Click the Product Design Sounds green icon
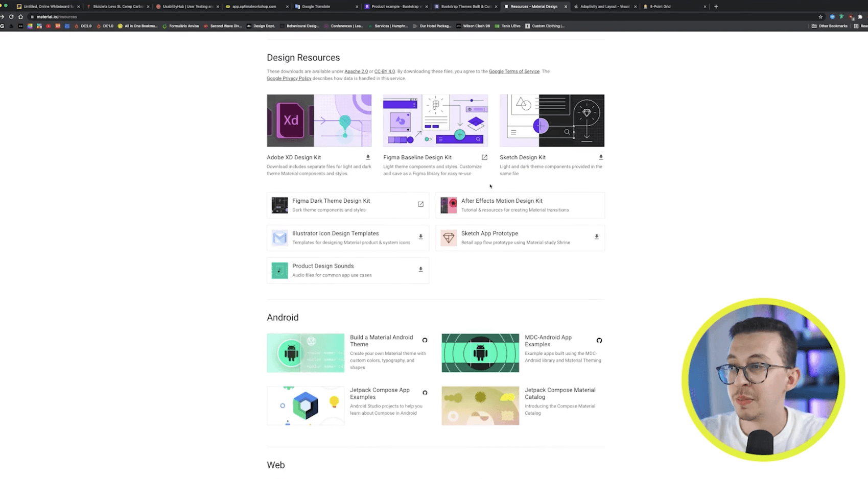 (279, 271)
